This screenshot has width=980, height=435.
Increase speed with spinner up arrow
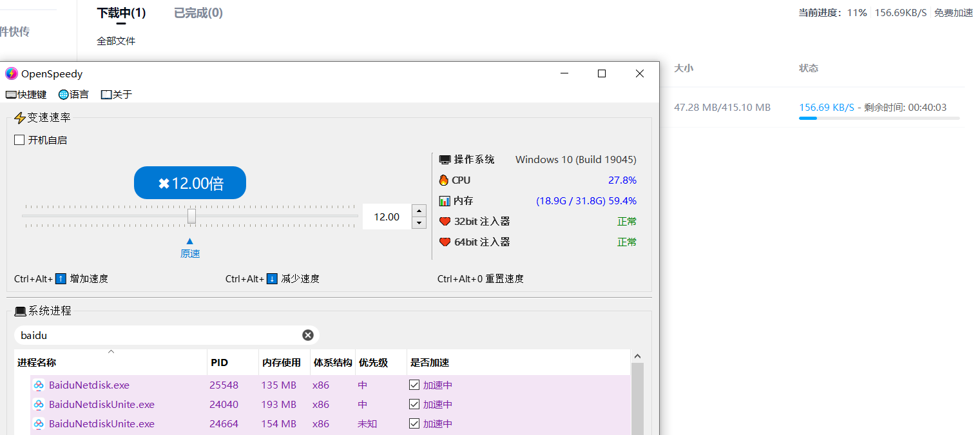coord(419,211)
